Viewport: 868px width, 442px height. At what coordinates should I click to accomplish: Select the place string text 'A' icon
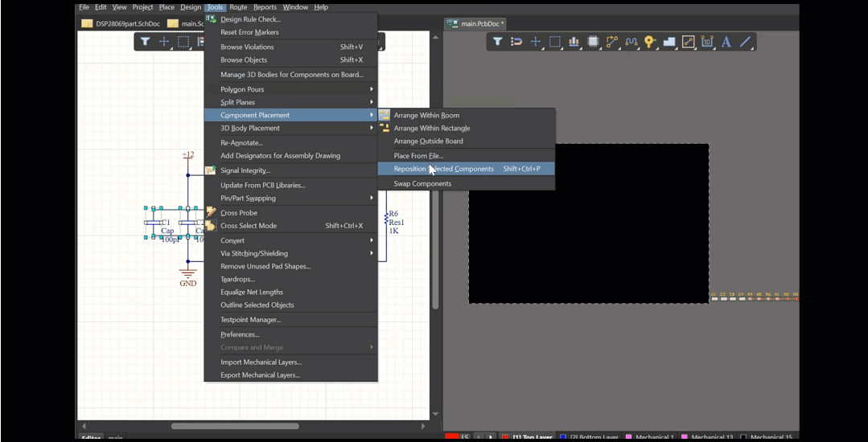click(726, 42)
